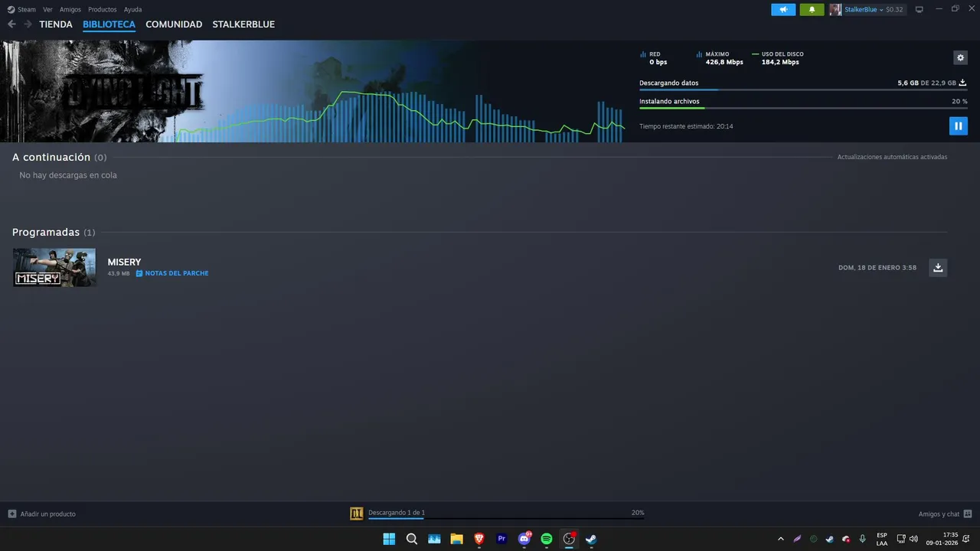
Task: Click Tiempo restante estimado text
Action: [686, 126]
